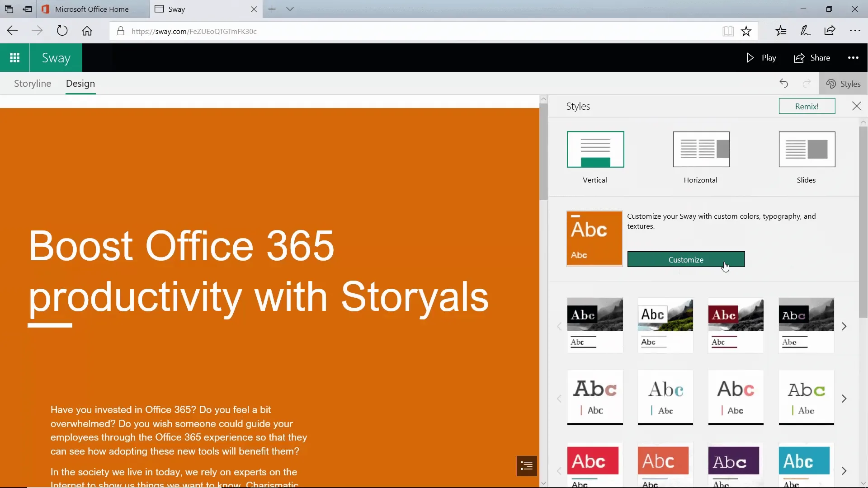Viewport: 868px width, 488px height.
Task: Select the Design tab
Action: (80, 84)
